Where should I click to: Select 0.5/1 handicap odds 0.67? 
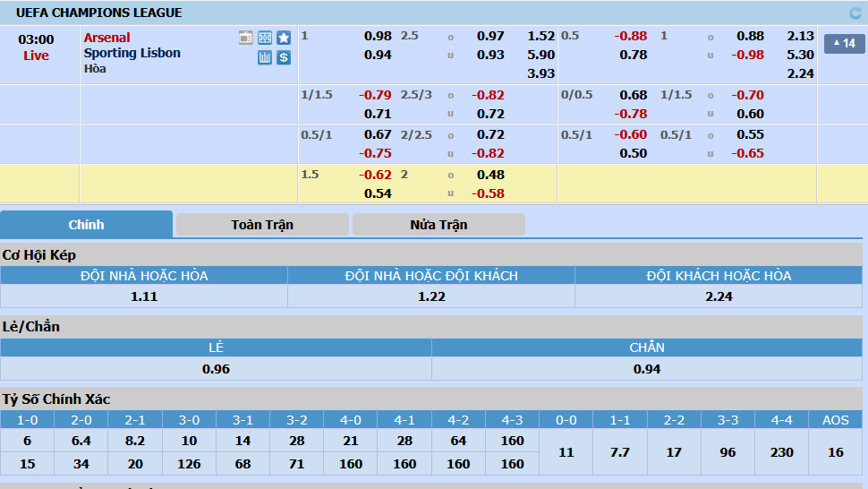(x=379, y=134)
